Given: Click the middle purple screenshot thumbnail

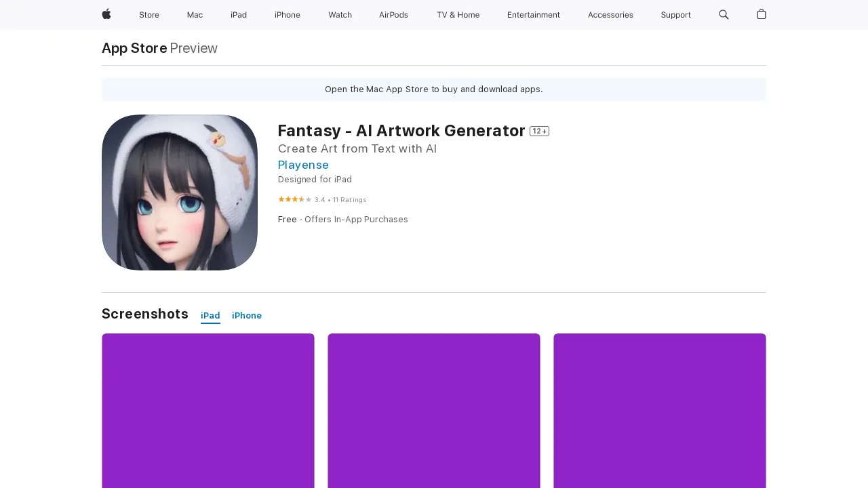Looking at the screenshot, I should [434, 411].
